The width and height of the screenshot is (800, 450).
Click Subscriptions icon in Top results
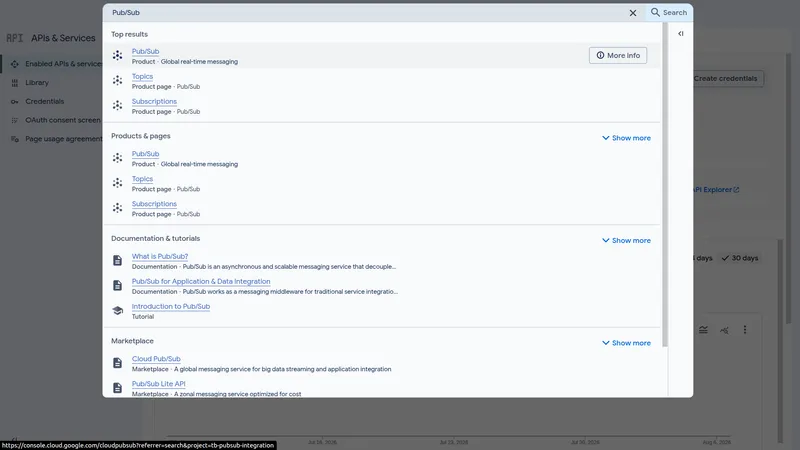[117, 105]
